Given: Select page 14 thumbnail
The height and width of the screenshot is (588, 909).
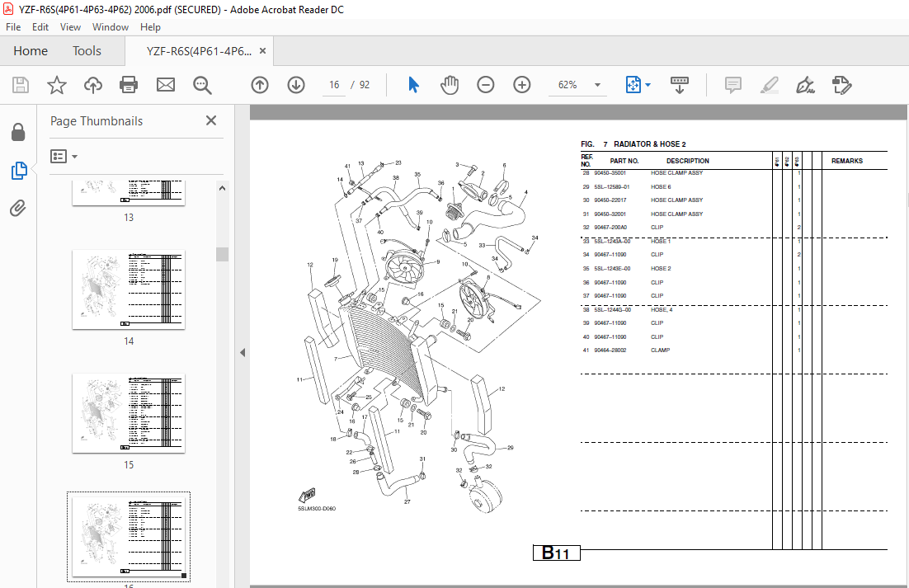Looking at the screenshot, I should pyautogui.click(x=129, y=289).
